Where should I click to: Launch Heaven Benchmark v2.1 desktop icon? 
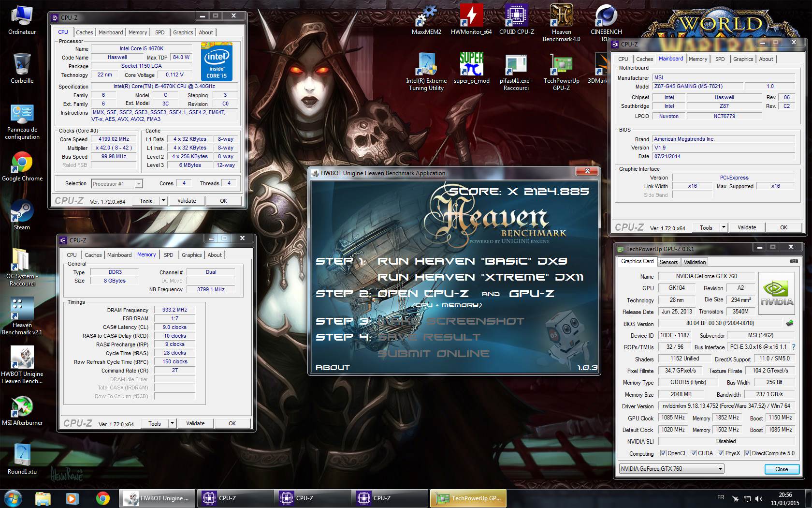22,316
